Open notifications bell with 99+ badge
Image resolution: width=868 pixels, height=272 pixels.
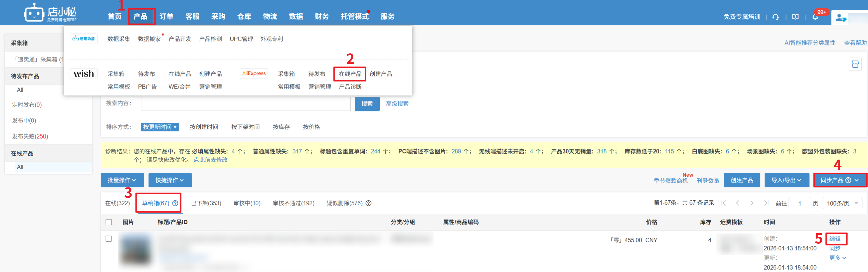(x=815, y=17)
